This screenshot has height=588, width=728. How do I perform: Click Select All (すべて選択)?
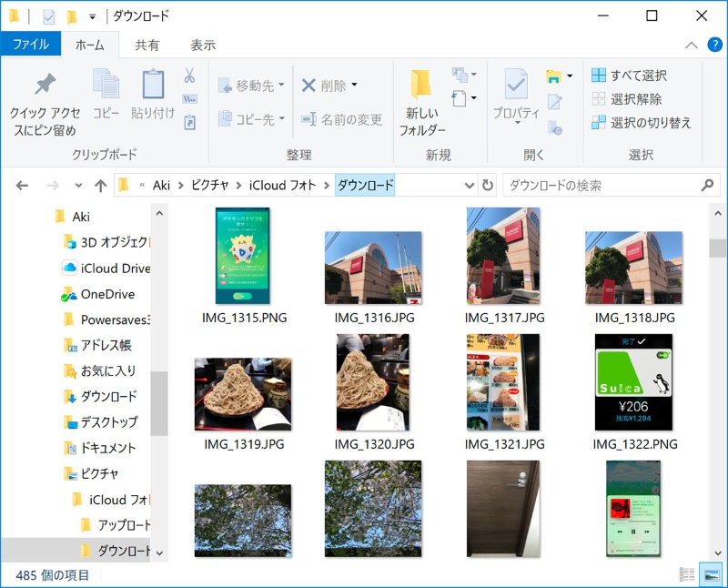click(629, 76)
